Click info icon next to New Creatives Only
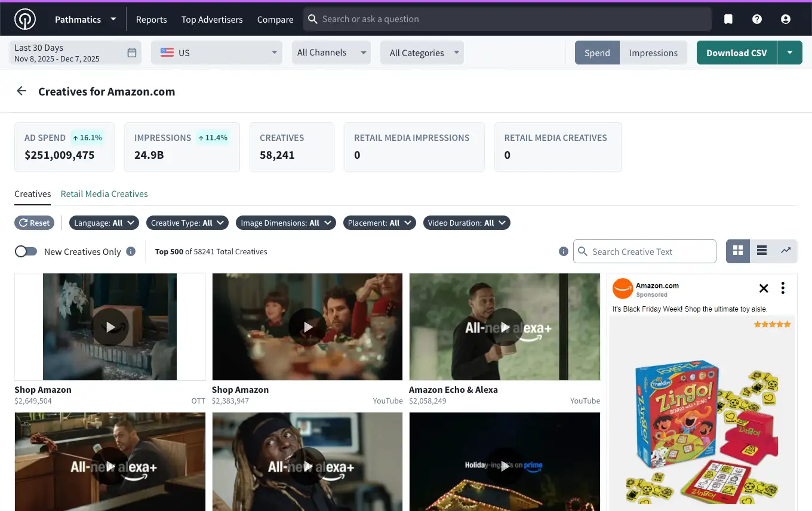Image resolution: width=812 pixels, height=511 pixels. (131, 251)
